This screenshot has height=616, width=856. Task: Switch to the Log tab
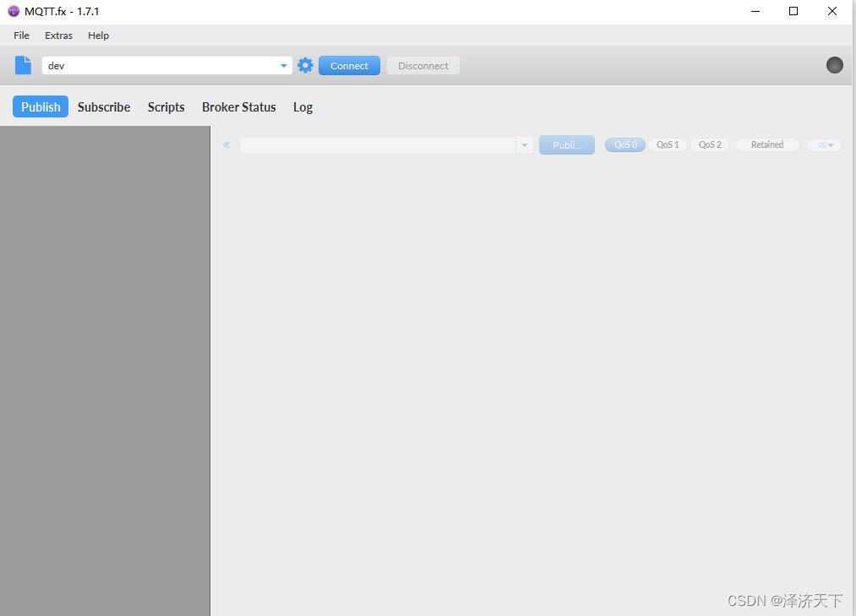click(x=303, y=107)
